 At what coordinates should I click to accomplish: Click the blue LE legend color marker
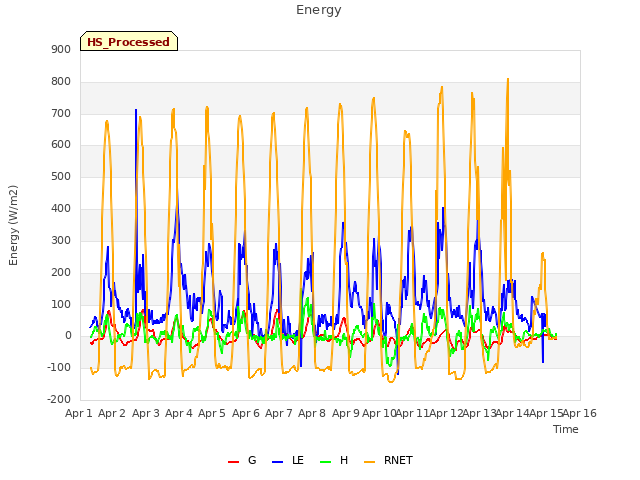click(277, 462)
